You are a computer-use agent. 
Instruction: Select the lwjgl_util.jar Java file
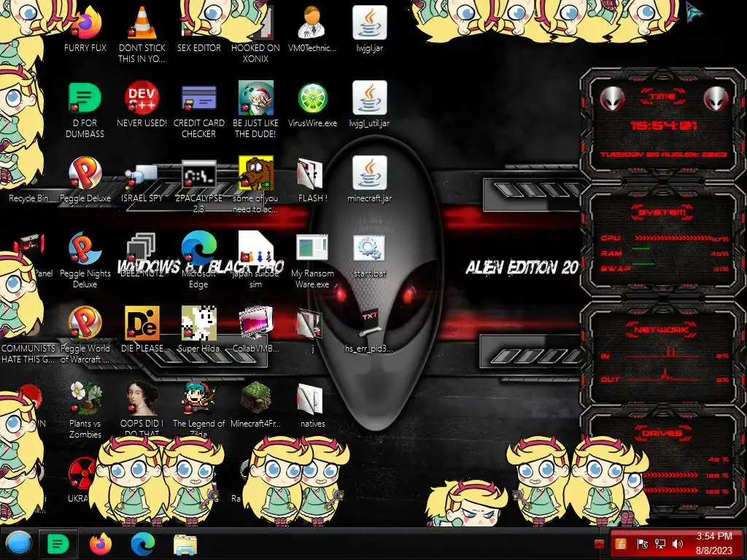point(369,98)
